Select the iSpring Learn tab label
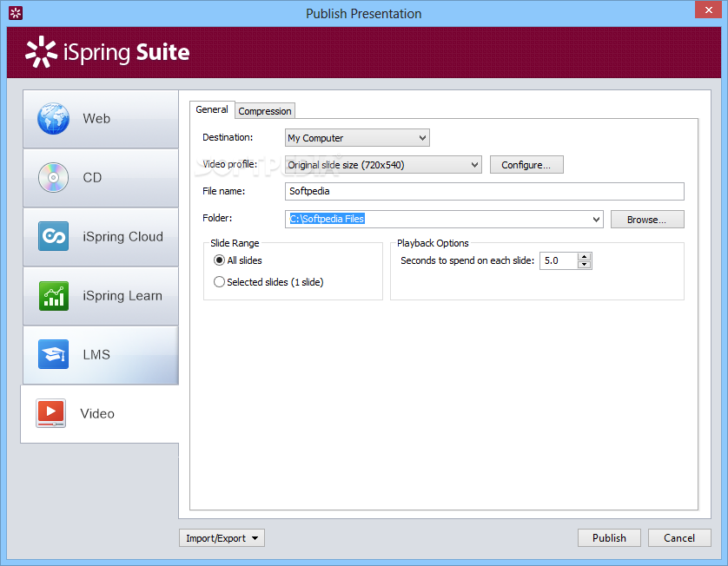Screen dimensions: 728x566 pyautogui.click(x=122, y=295)
